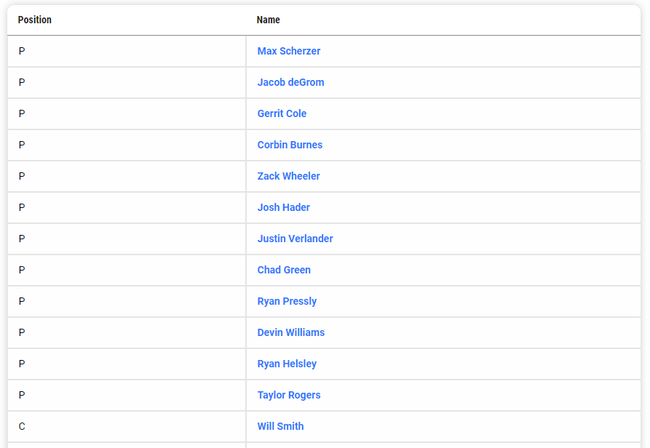Open the Taylor Rogers link
The height and width of the screenshot is (448, 650).
tap(288, 395)
